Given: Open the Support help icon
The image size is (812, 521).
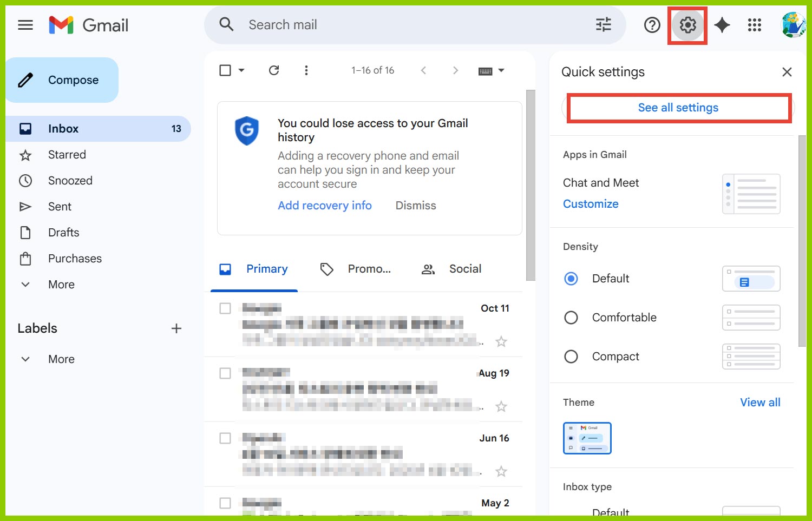Looking at the screenshot, I should coord(652,25).
